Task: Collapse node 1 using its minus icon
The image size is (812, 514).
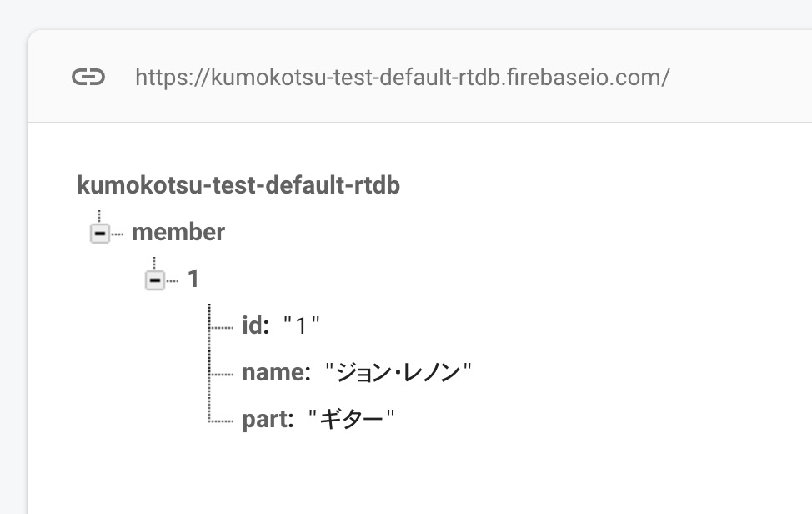Action: coord(155,280)
